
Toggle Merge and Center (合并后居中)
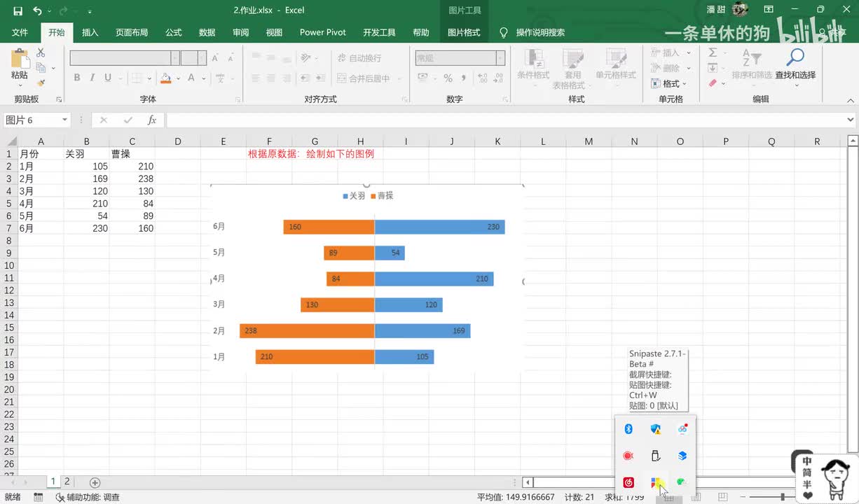pos(364,78)
